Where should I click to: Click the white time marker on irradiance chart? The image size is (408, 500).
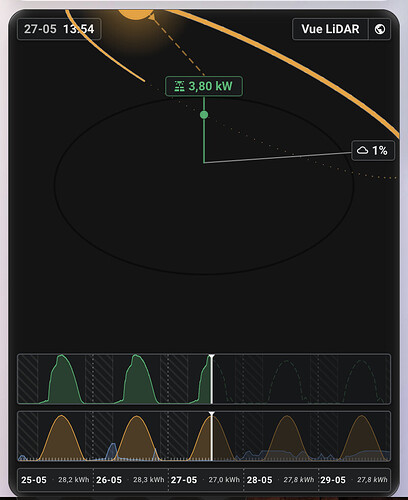(x=211, y=436)
